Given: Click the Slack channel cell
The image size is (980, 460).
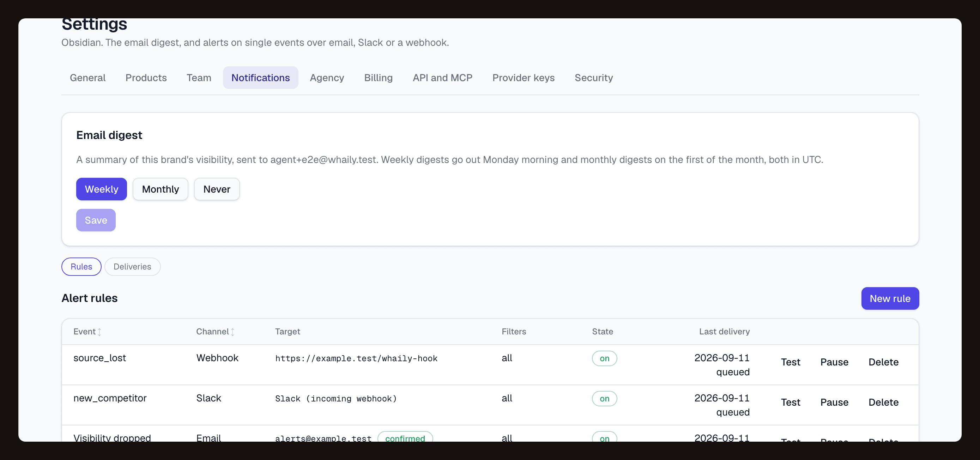Looking at the screenshot, I should 208,398.
